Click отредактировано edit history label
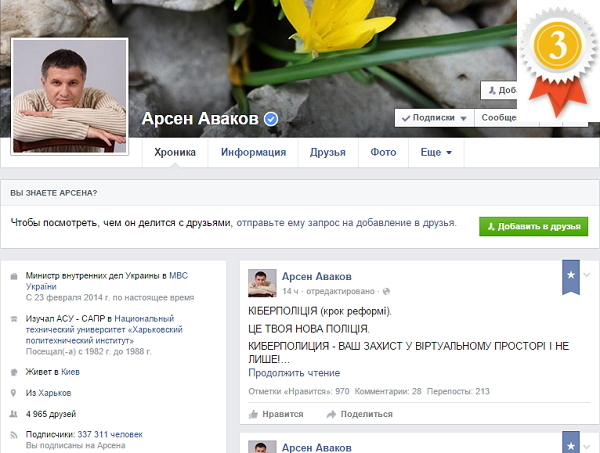The image size is (600, 453). click(x=340, y=291)
